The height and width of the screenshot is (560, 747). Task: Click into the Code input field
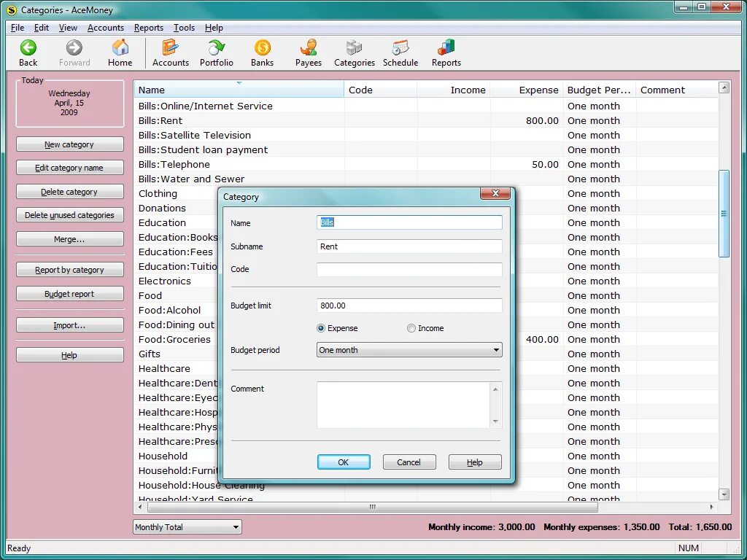[x=409, y=269]
